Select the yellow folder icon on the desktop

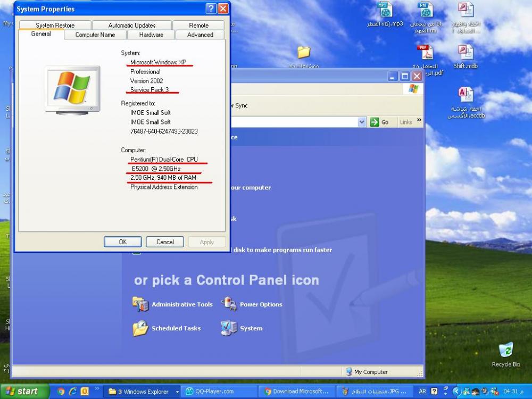(x=304, y=52)
